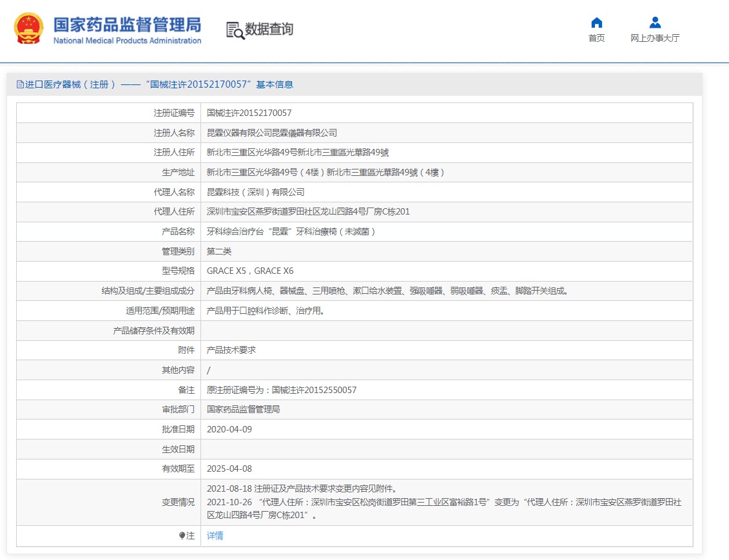Click agent name 昆霖科技(深圳)有限公司
Viewport: 729px width, 560px height.
pyautogui.click(x=255, y=192)
